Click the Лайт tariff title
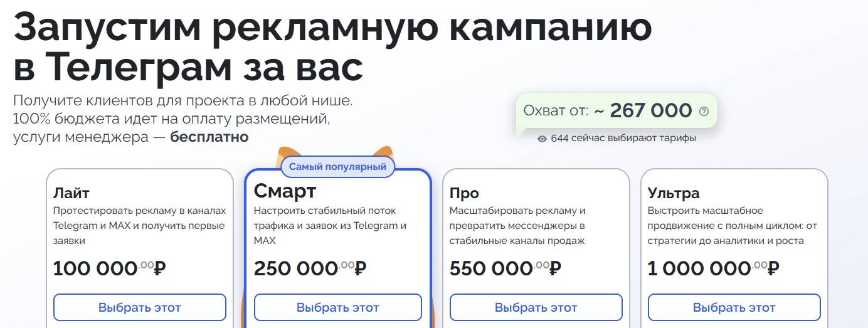 pyautogui.click(x=71, y=193)
